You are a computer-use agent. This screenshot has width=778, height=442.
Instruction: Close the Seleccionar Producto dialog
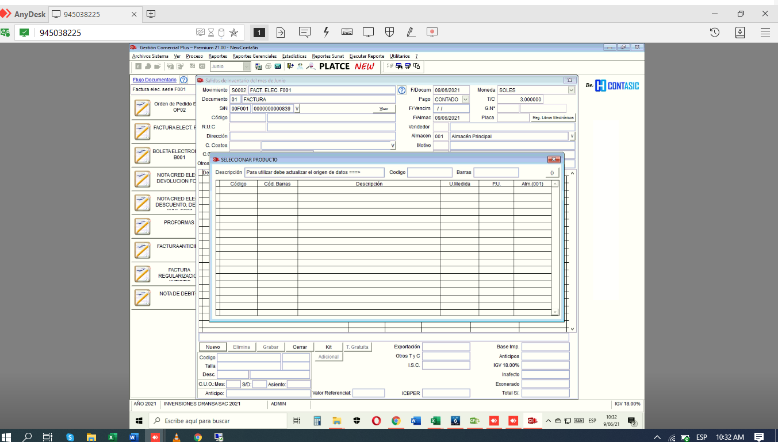pos(554,159)
